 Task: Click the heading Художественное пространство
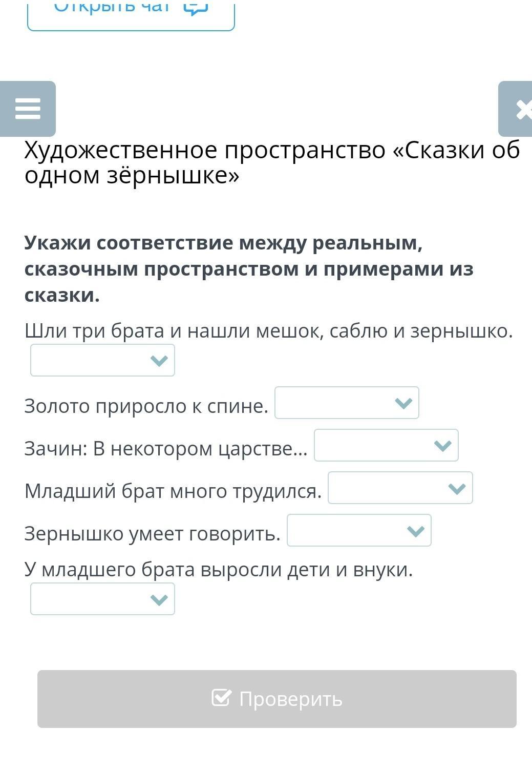pyautogui.click(x=272, y=162)
